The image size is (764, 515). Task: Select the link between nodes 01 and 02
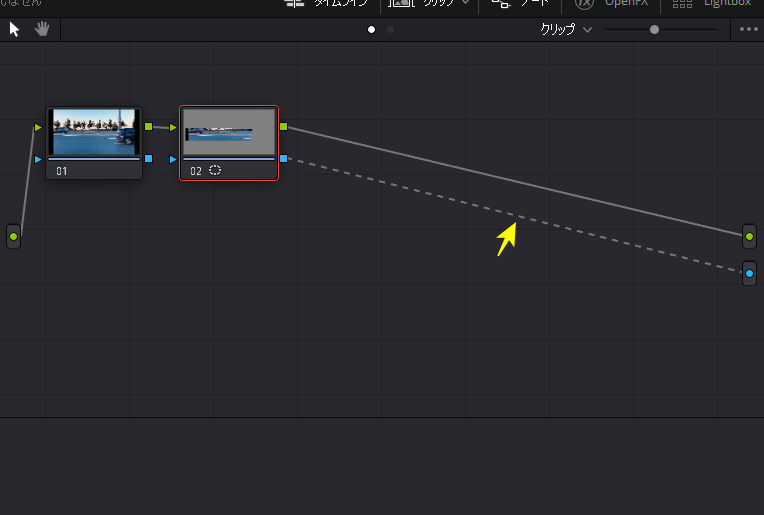coord(161,128)
